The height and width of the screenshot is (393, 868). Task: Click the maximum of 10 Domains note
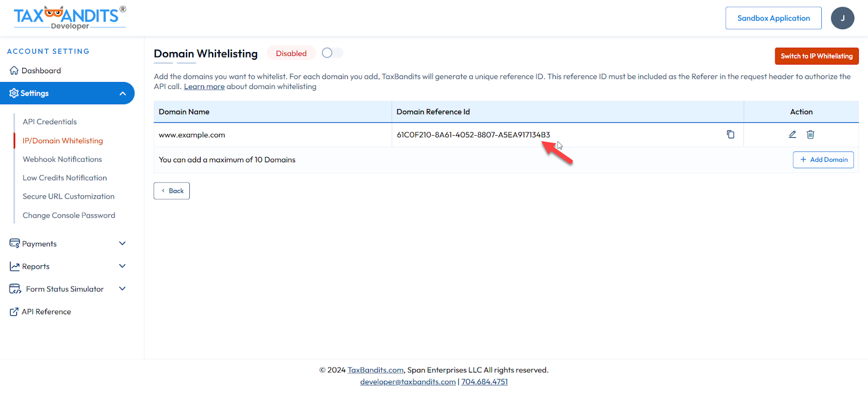coord(227,160)
